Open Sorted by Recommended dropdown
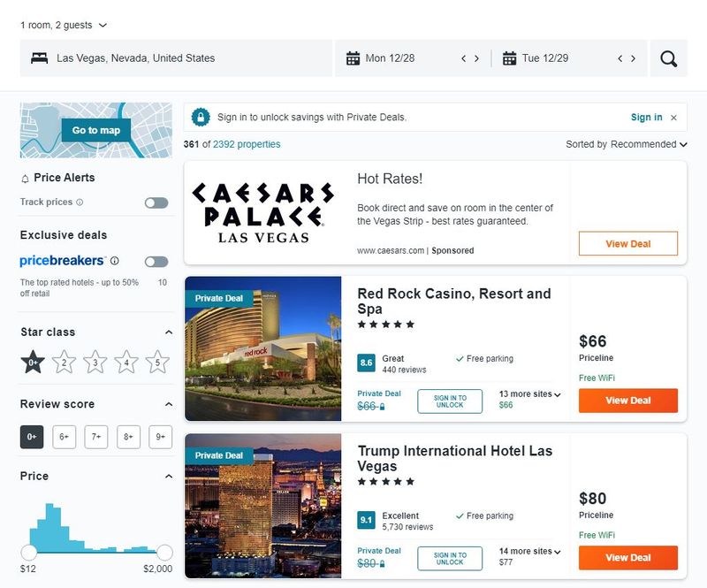707x588 pixels. tap(627, 144)
